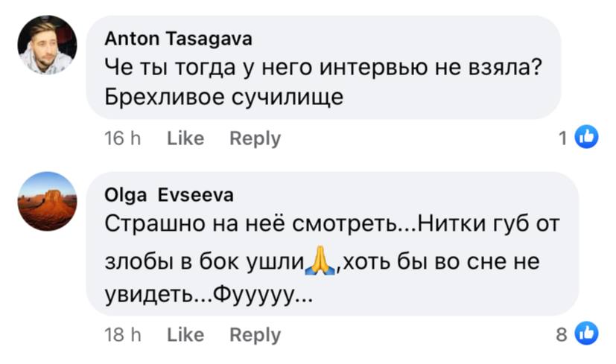The height and width of the screenshot is (364, 616).
Task: Click thumbs-up reaction icon on Olga's comment
Action: (587, 334)
